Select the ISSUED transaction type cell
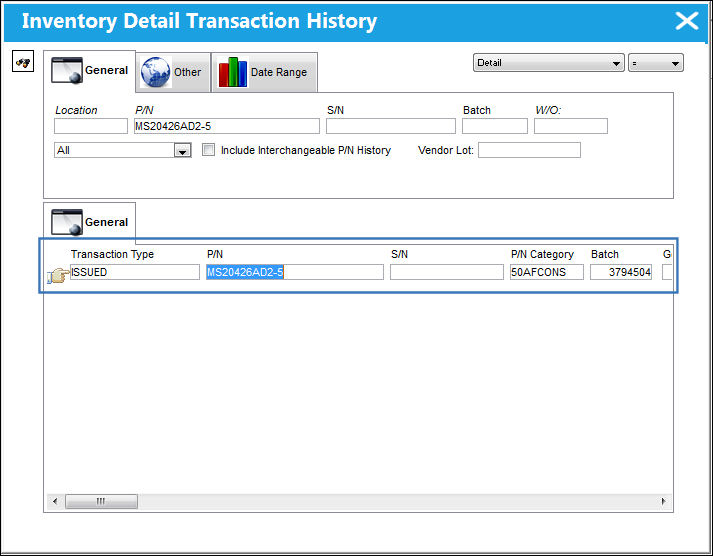 (135, 272)
